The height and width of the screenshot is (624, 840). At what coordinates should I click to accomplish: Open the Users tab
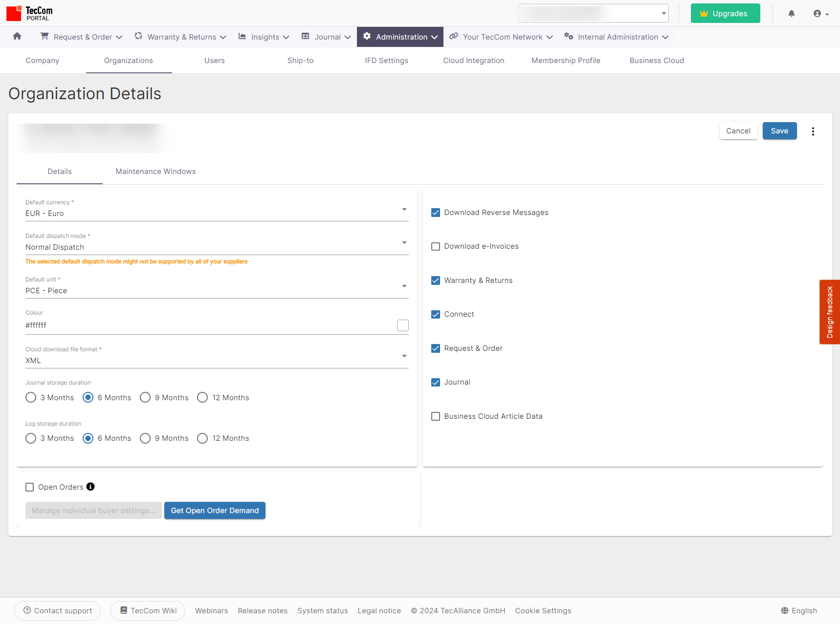[214, 61]
